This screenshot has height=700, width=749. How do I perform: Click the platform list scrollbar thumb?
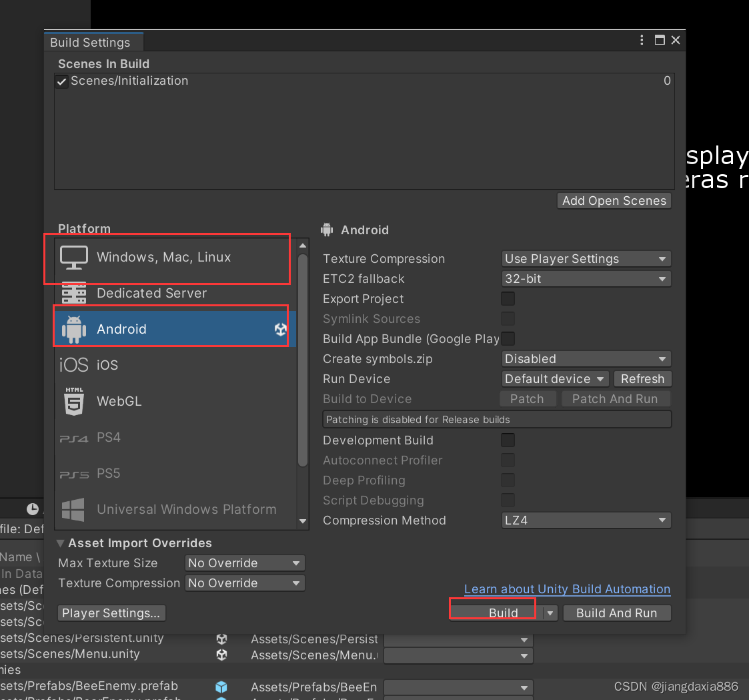(x=302, y=359)
